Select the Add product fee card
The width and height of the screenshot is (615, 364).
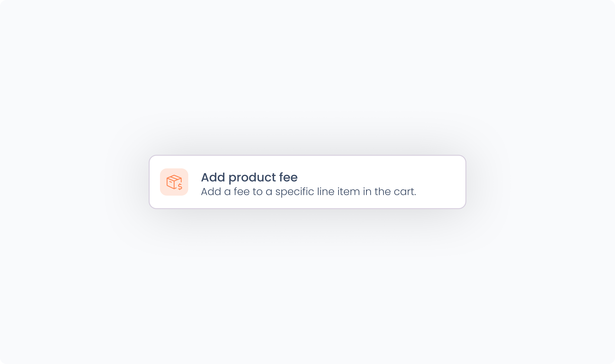point(307,182)
